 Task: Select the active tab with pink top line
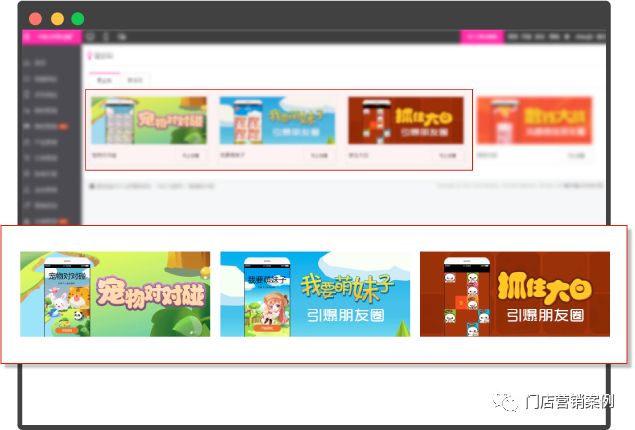click(x=104, y=80)
